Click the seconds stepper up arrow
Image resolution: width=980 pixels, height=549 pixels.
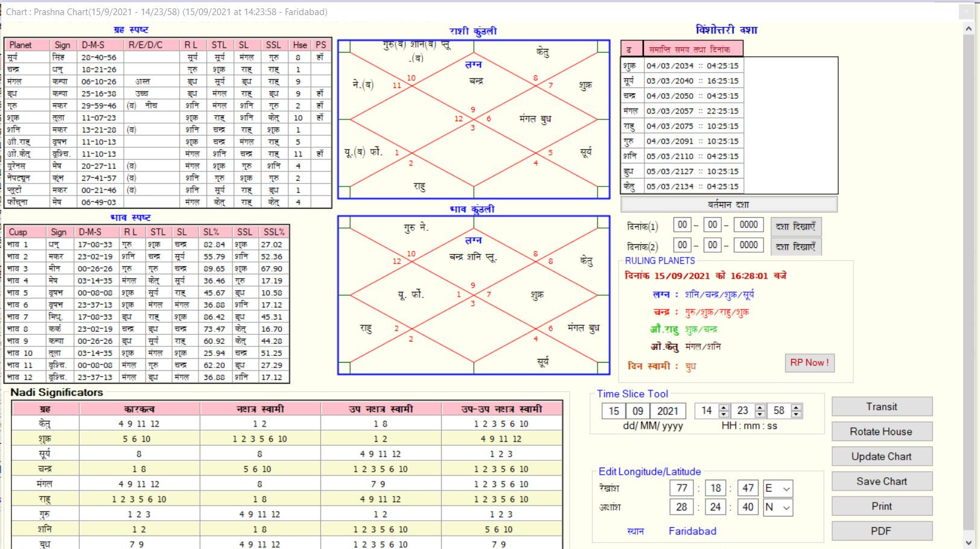(797, 407)
